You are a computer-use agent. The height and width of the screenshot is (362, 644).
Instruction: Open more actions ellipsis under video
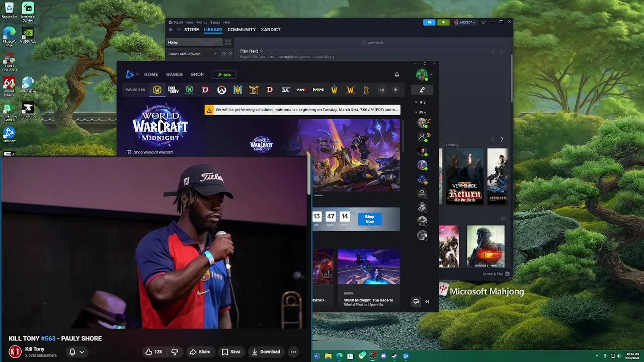tap(293, 352)
